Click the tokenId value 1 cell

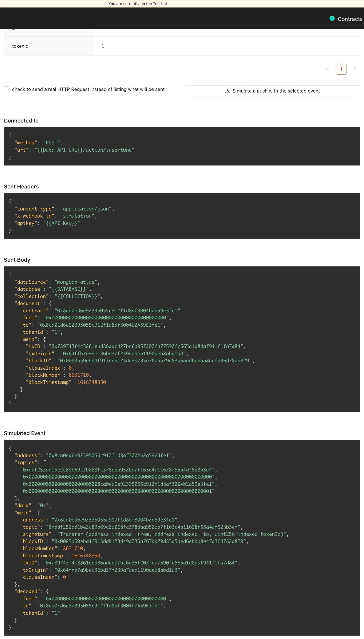103,46
